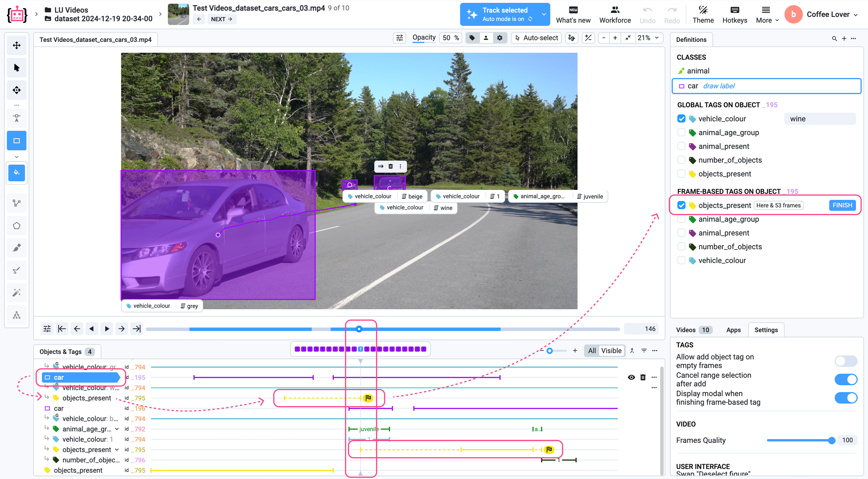Select the brush tool
The image size is (868, 479).
coord(17,248)
